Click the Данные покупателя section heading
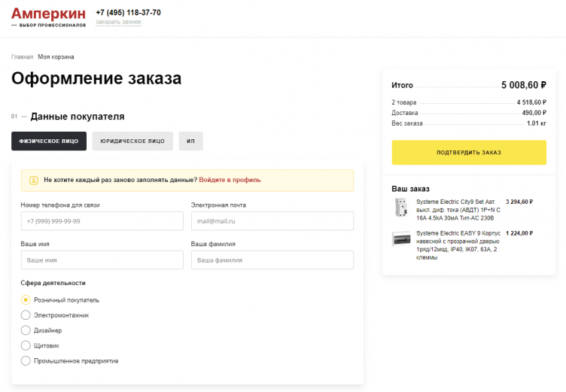 coord(78,117)
